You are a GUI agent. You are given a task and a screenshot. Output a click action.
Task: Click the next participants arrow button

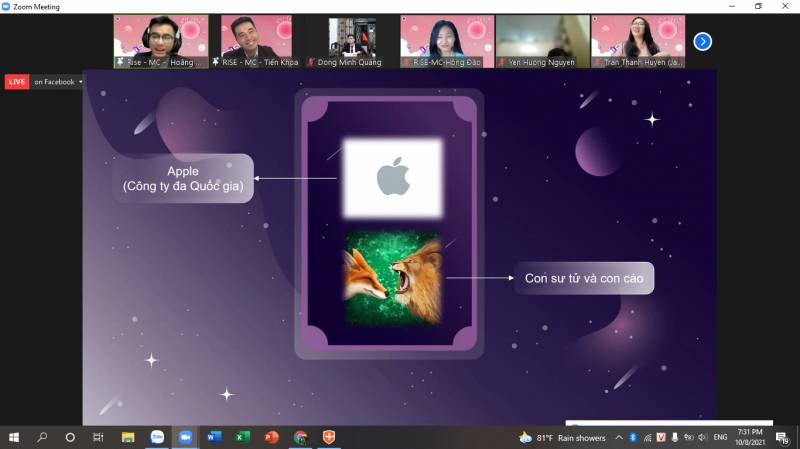702,41
